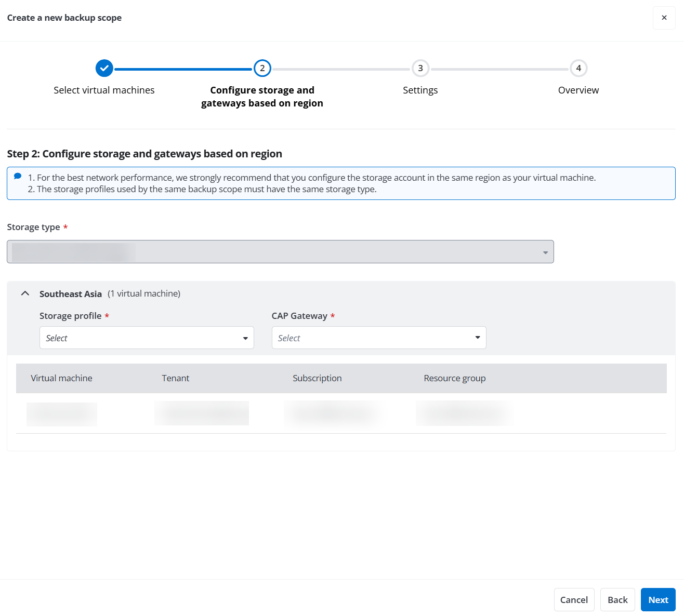The width and height of the screenshot is (684, 616).
Task: Click the Virtual machine column header
Action: [61, 378]
